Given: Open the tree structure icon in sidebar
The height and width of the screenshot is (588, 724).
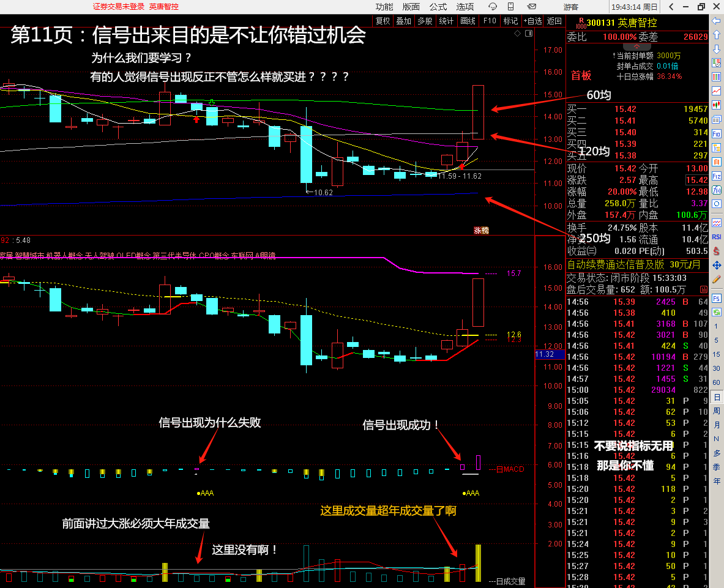Looking at the screenshot, I should [716, 147].
